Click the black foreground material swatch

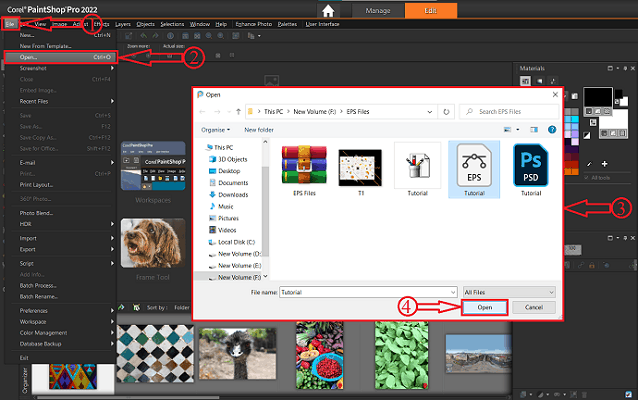(597, 96)
